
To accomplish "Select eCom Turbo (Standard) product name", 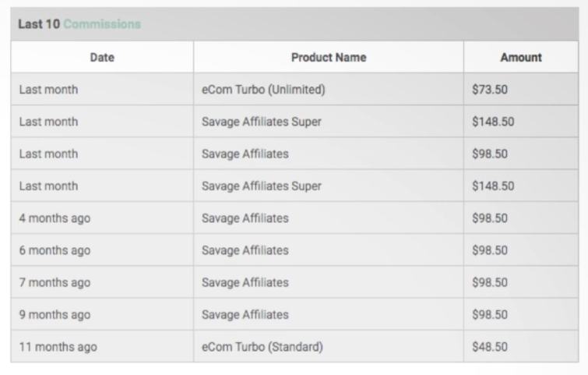I will [262, 346].
